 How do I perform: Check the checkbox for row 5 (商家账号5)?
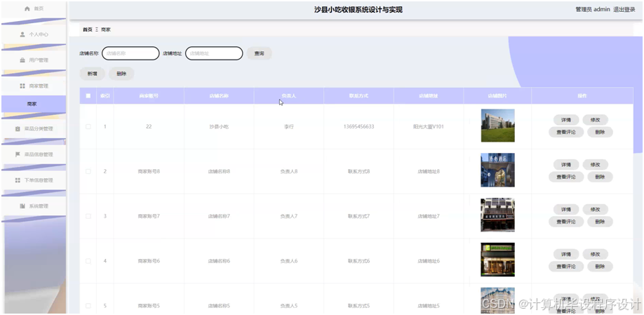coord(88,306)
